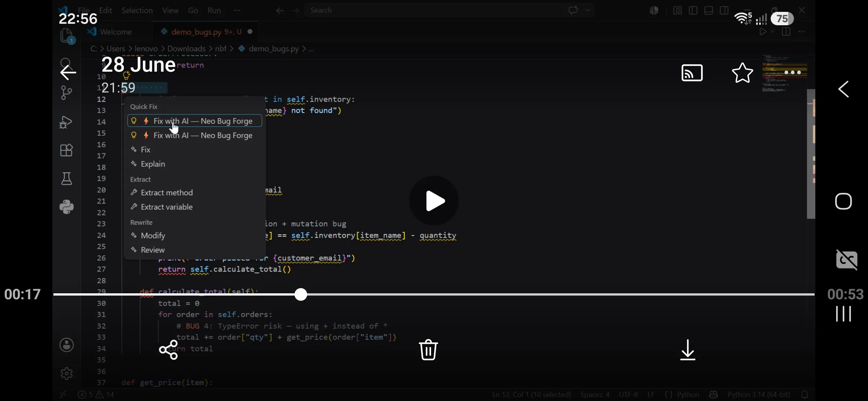Share this video clip
868x401 pixels.
point(168,350)
